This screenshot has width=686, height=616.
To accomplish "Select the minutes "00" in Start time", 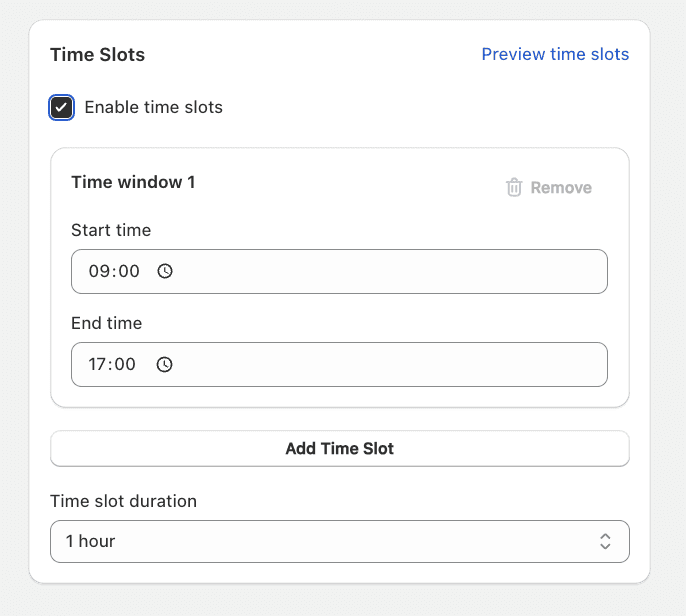I will point(129,271).
